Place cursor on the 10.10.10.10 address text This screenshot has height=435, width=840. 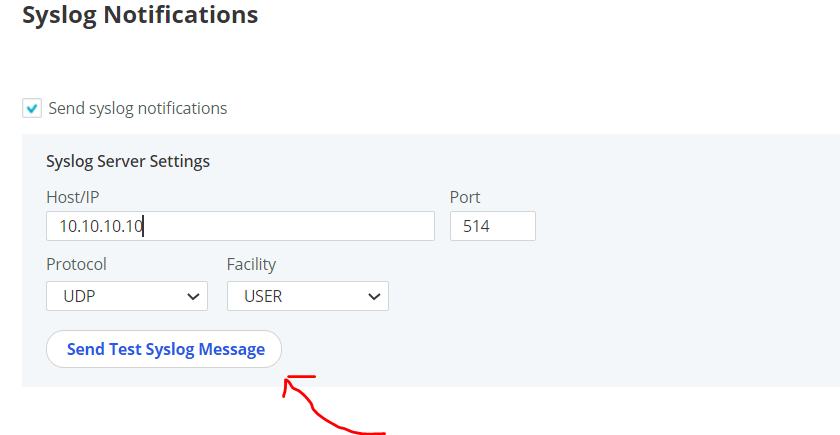101,226
